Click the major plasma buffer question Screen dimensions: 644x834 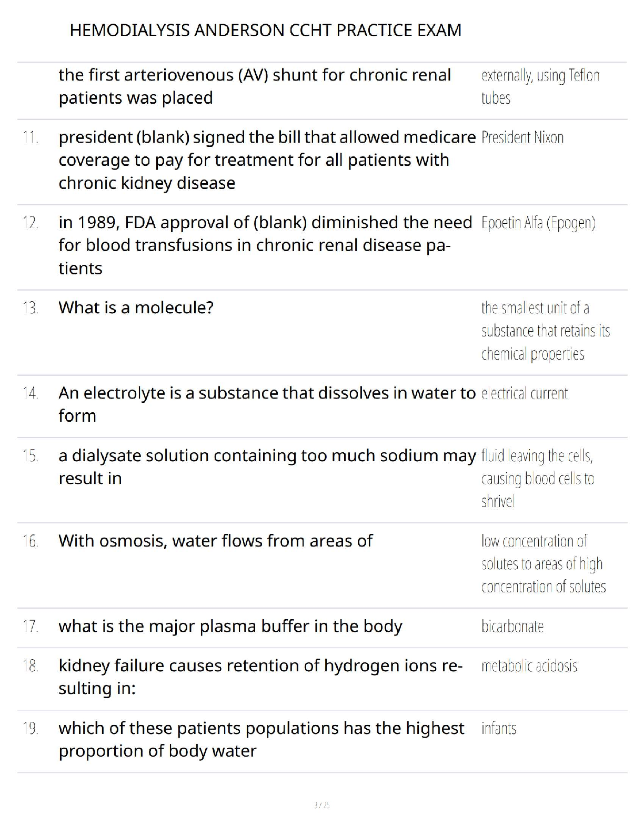[230, 626]
